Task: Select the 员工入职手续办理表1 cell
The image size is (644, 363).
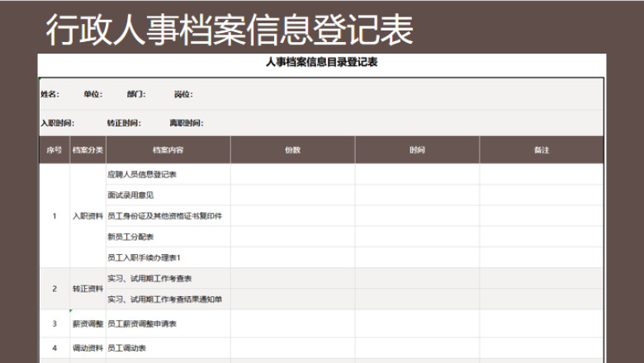Action: tap(168, 257)
